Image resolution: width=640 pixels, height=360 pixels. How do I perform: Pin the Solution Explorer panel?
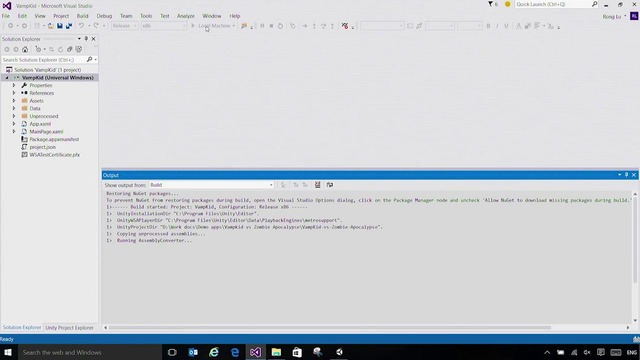86,39
